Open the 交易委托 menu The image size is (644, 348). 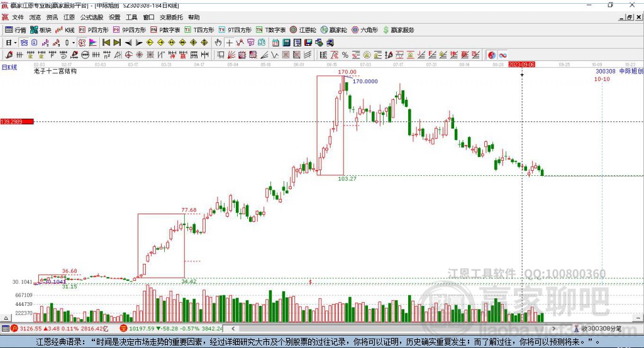171,17
